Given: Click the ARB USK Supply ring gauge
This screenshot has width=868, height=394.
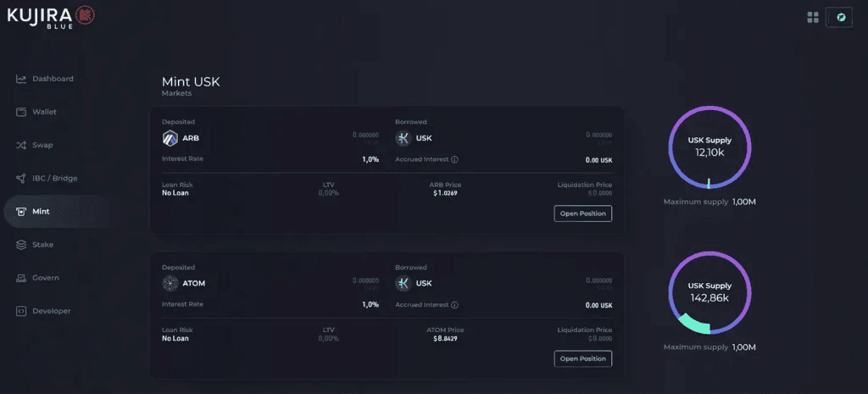Looking at the screenshot, I should coord(709,147).
